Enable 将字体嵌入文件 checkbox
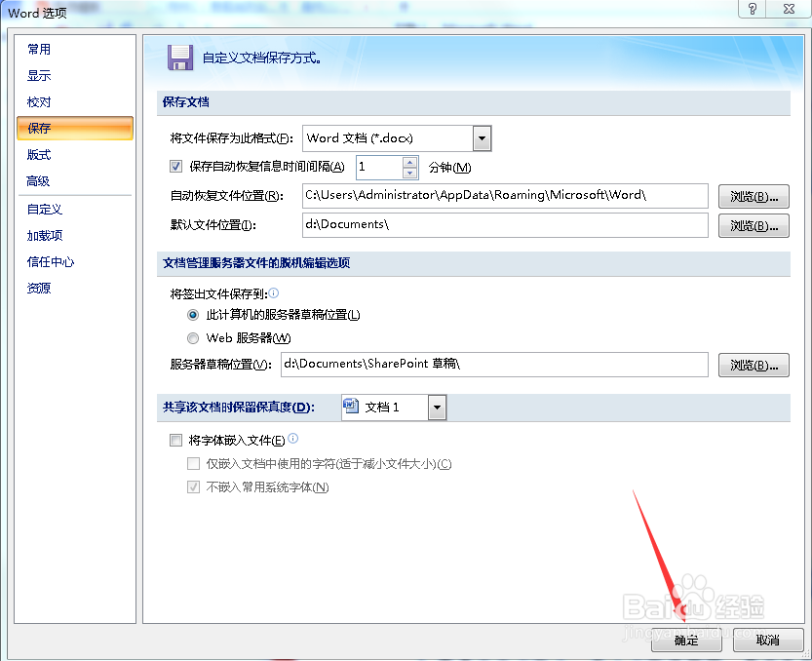 tap(176, 441)
